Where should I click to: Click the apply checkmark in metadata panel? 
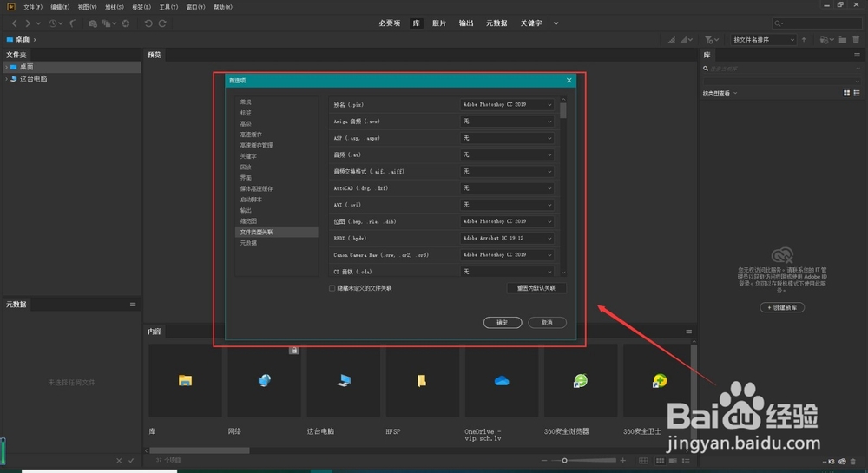(131, 460)
